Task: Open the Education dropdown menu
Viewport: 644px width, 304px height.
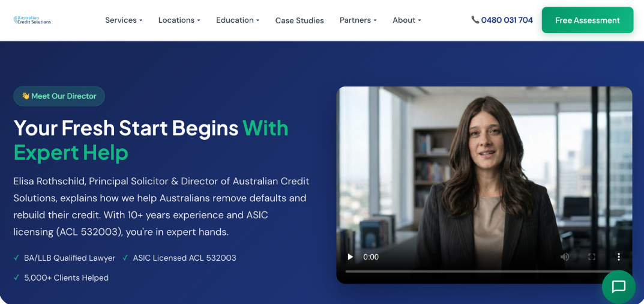Action: 238,20
